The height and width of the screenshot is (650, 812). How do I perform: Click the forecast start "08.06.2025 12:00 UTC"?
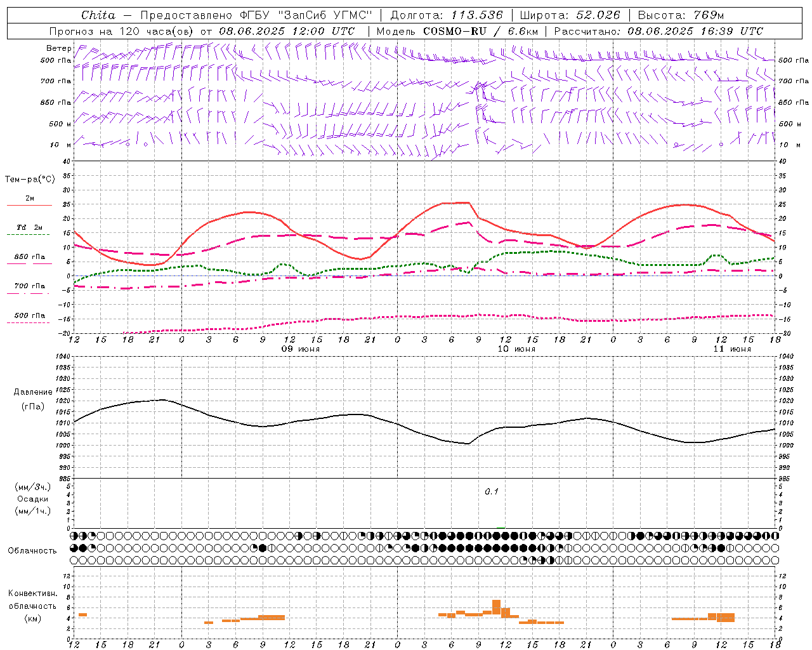[x=287, y=31]
